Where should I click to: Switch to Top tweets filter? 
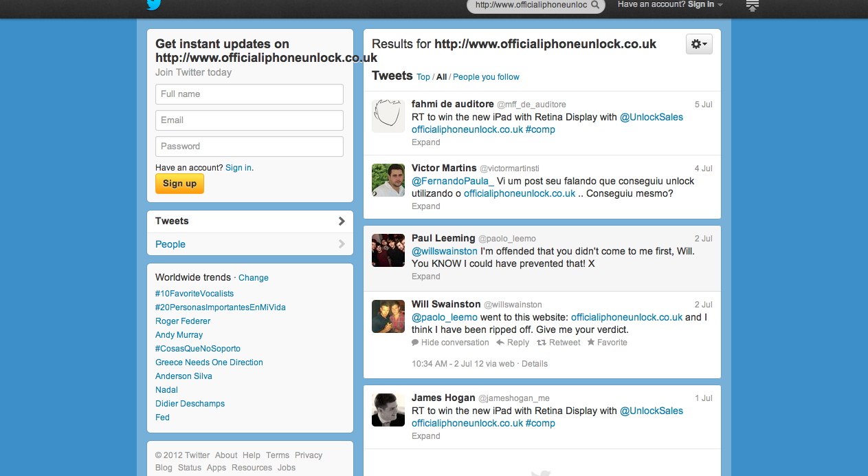click(x=423, y=77)
